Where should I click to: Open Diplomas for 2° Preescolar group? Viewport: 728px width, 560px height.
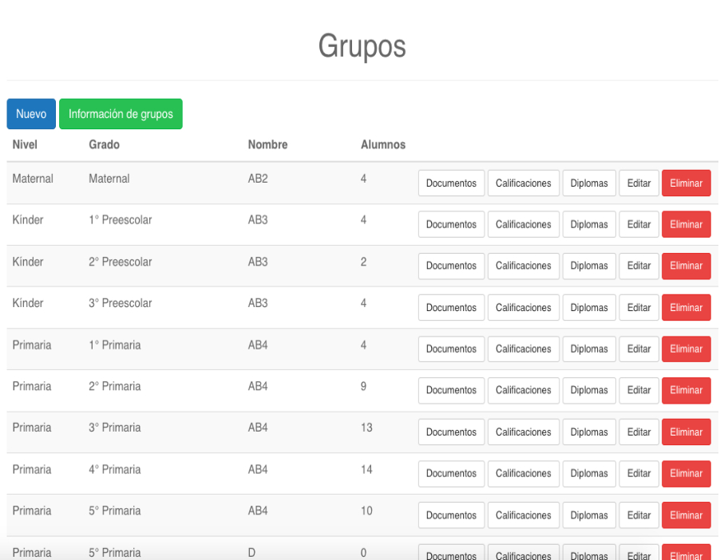click(x=589, y=266)
